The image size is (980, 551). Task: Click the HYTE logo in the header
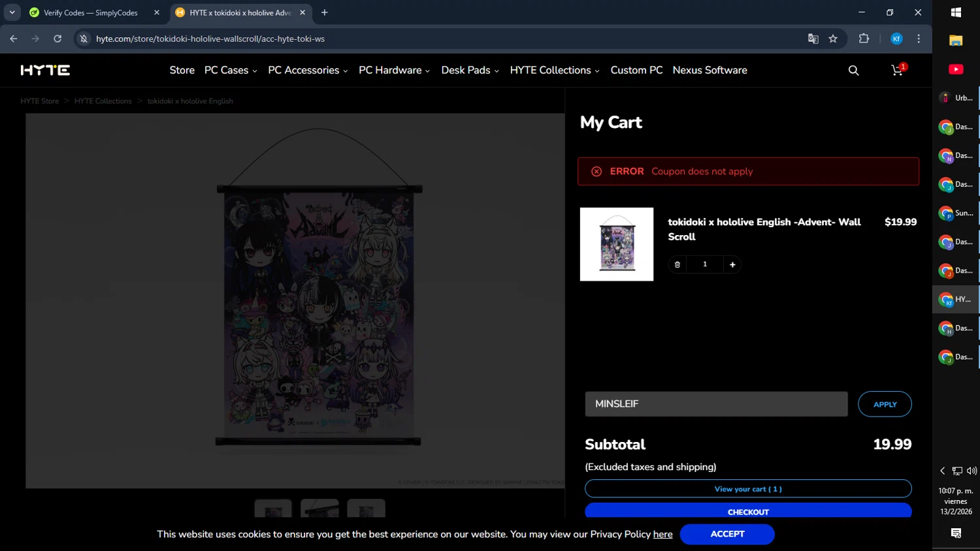[x=45, y=70]
